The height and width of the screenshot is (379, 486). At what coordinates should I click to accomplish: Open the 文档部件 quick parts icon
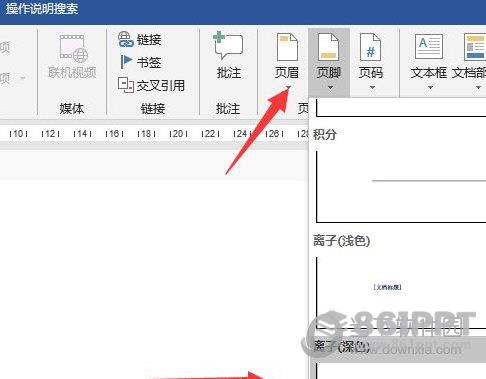(x=475, y=46)
